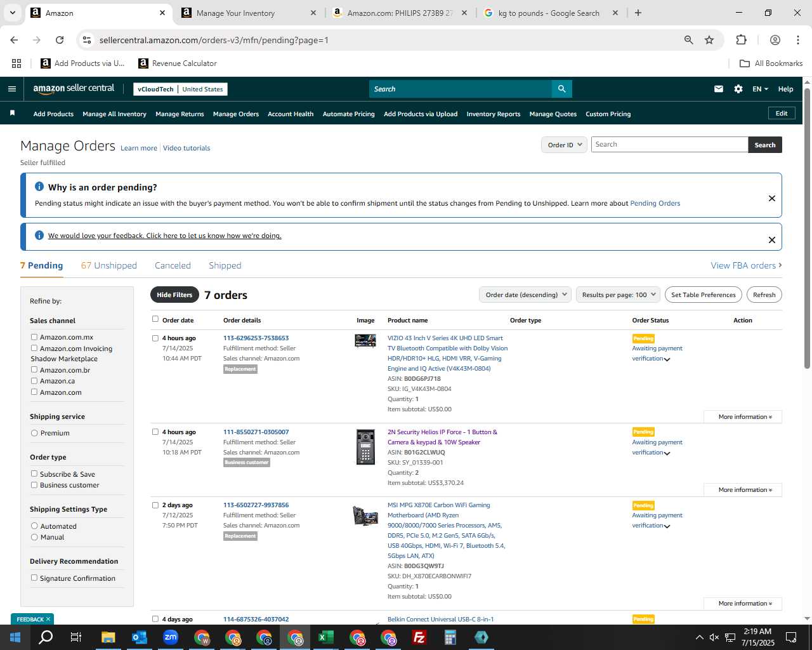Open the Chrome three-dot menu
This screenshot has height=650, width=812.
797,40
